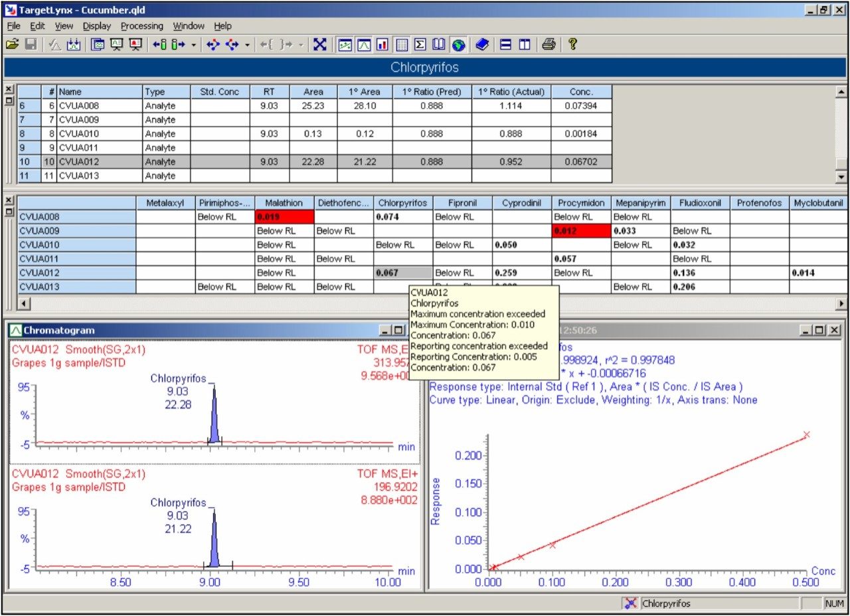The image size is (850, 616).
Task: Click the Open file folder icon
Action: pyautogui.click(x=11, y=44)
